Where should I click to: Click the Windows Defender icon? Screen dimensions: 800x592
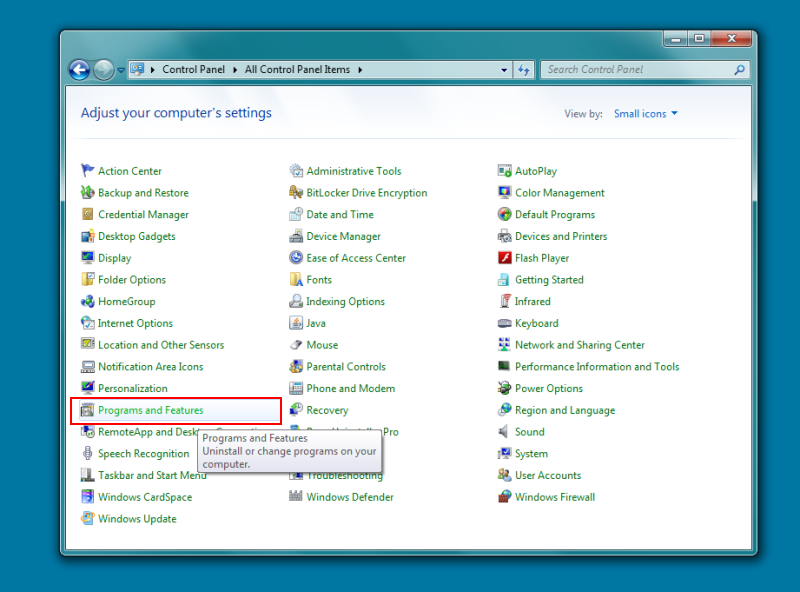296,497
